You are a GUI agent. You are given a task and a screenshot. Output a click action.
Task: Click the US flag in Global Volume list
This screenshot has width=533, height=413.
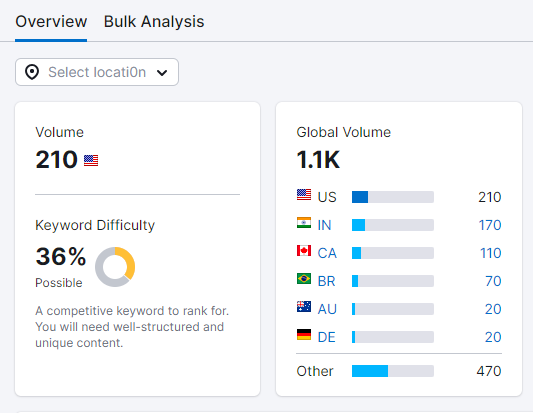click(304, 194)
